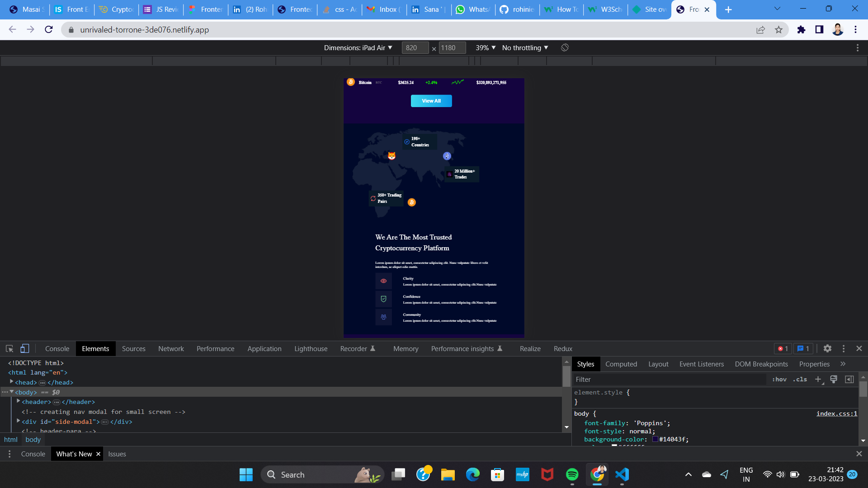Click the bookmark star icon

point(778,30)
